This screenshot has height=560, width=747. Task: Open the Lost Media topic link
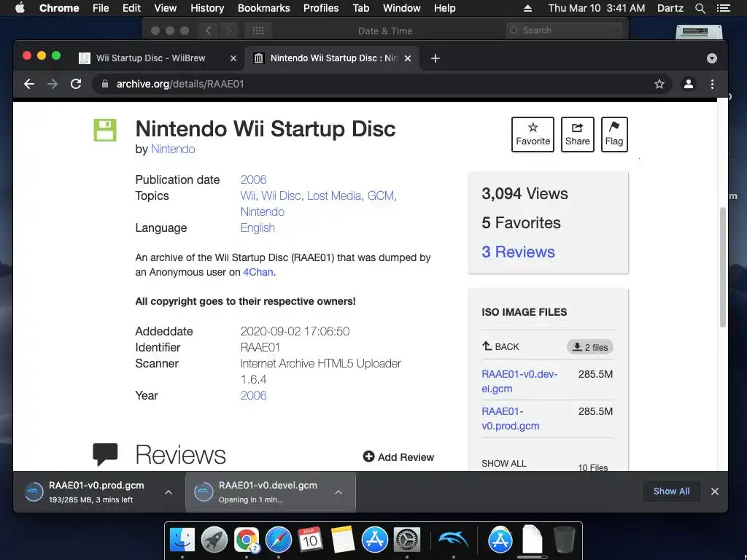pyautogui.click(x=334, y=195)
